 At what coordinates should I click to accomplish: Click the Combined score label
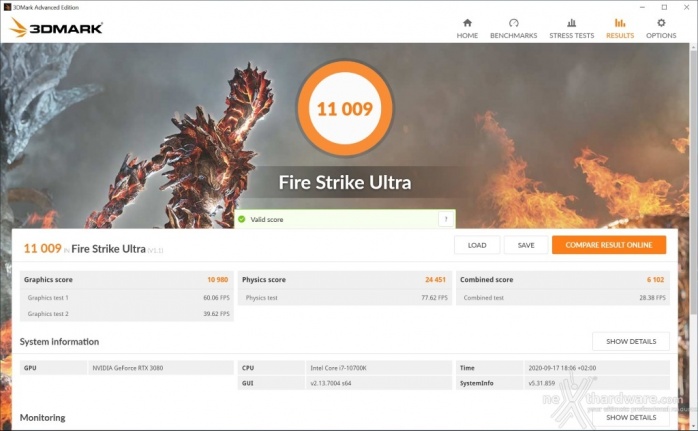point(486,280)
